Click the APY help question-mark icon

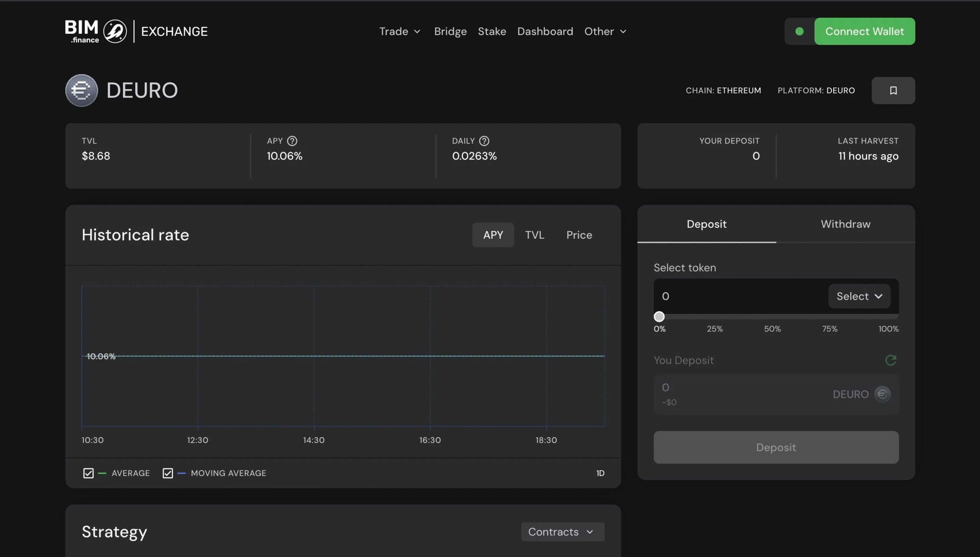point(292,141)
